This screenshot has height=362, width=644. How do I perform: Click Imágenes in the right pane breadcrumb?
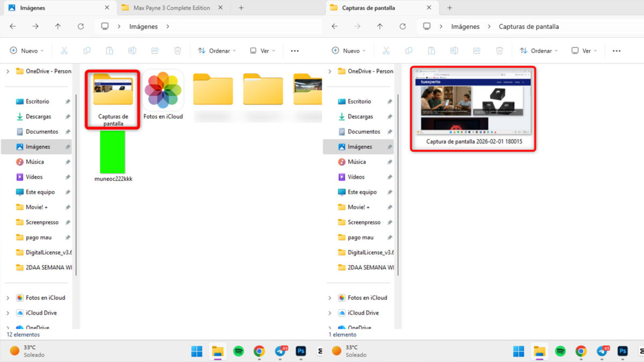[x=465, y=26]
